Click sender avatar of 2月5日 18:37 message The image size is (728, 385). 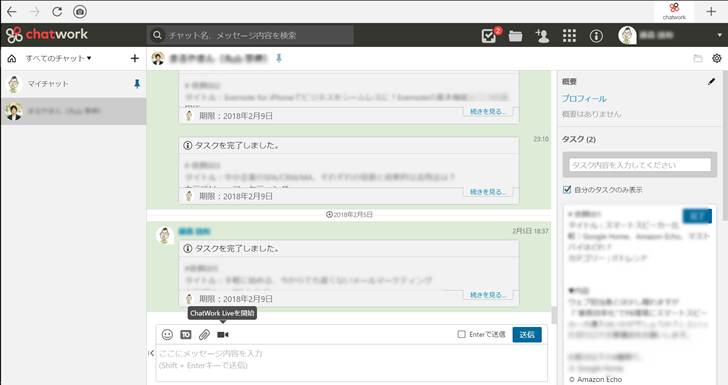pyautogui.click(x=164, y=235)
